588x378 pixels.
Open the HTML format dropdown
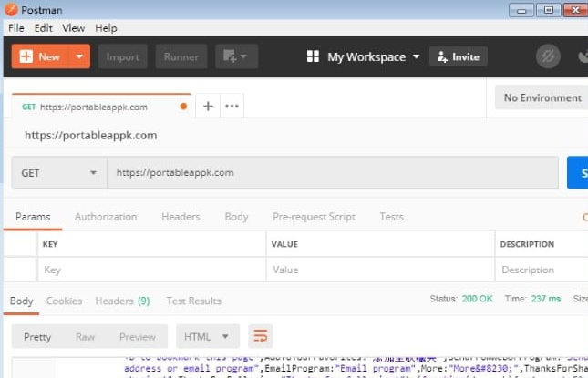coord(208,336)
